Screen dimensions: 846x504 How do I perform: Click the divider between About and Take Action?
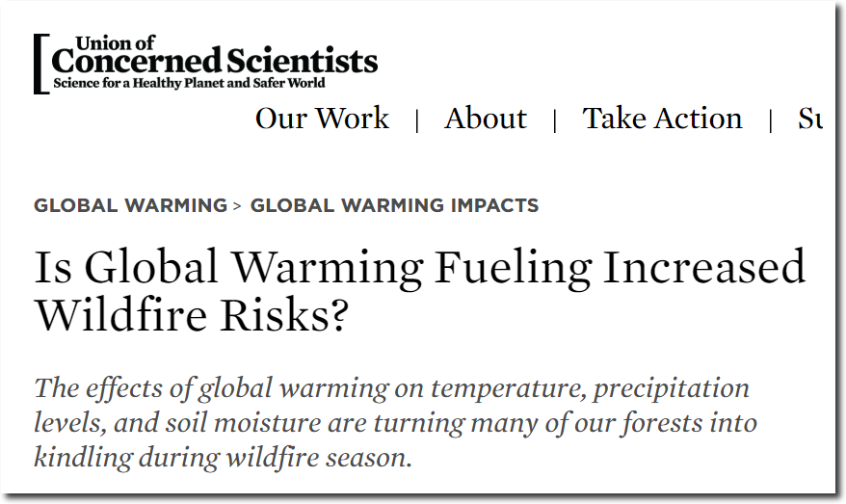[x=555, y=120]
